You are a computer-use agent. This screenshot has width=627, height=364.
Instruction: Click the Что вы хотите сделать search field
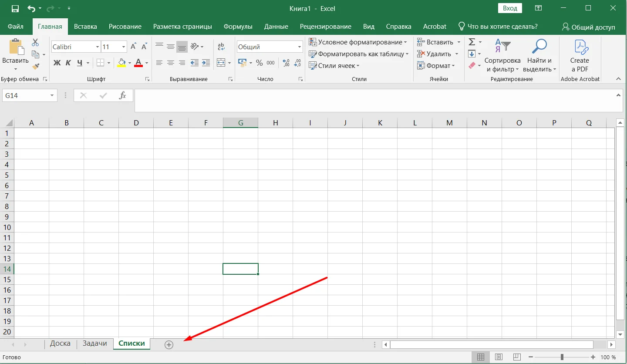(498, 27)
